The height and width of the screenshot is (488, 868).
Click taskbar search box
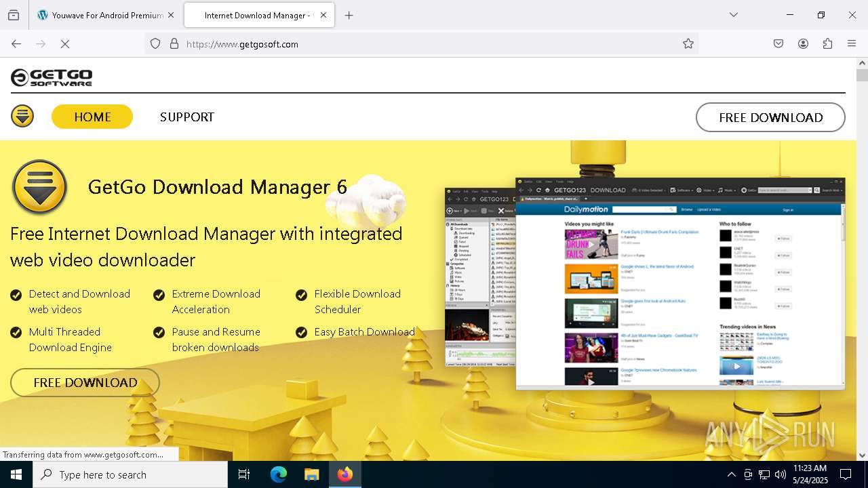tap(130, 474)
